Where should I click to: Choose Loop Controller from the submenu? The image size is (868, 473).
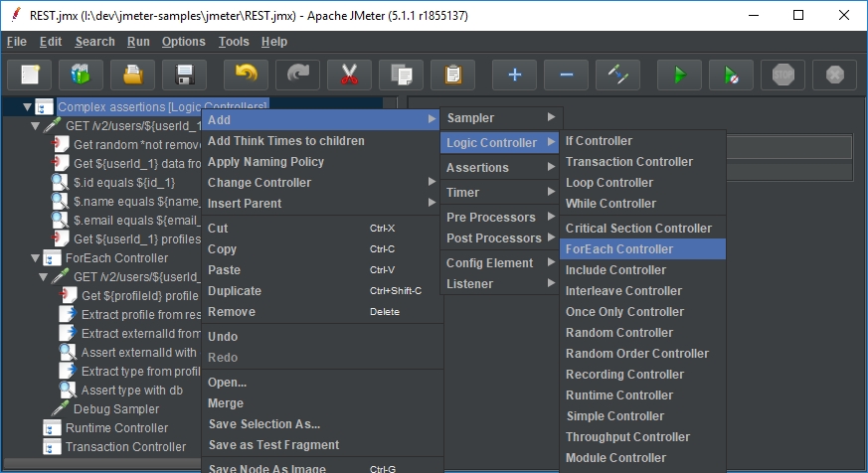[642, 183]
